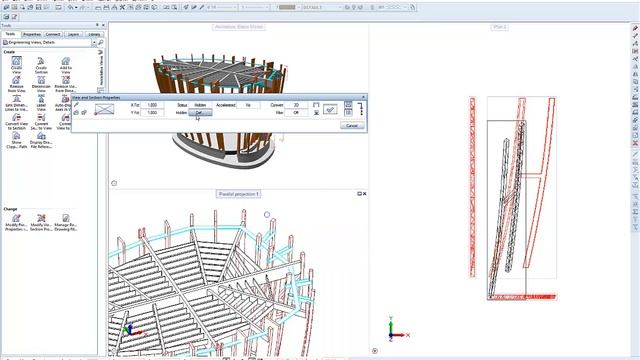Toggle the Status Hidden setting

click(200, 105)
